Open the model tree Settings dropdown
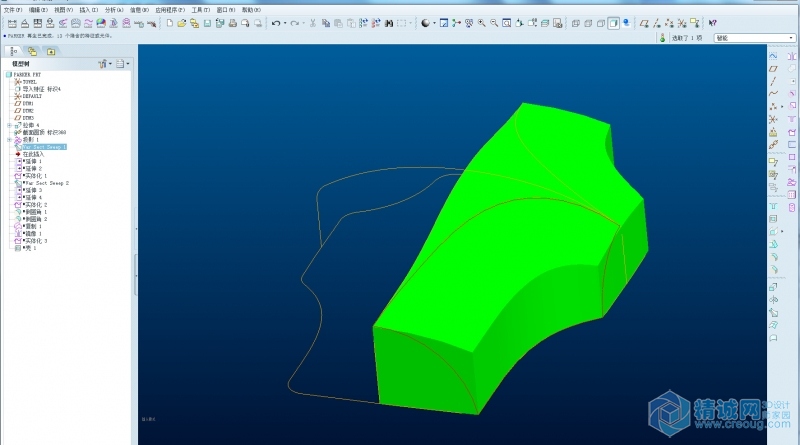The width and height of the screenshot is (800, 445). click(122, 64)
